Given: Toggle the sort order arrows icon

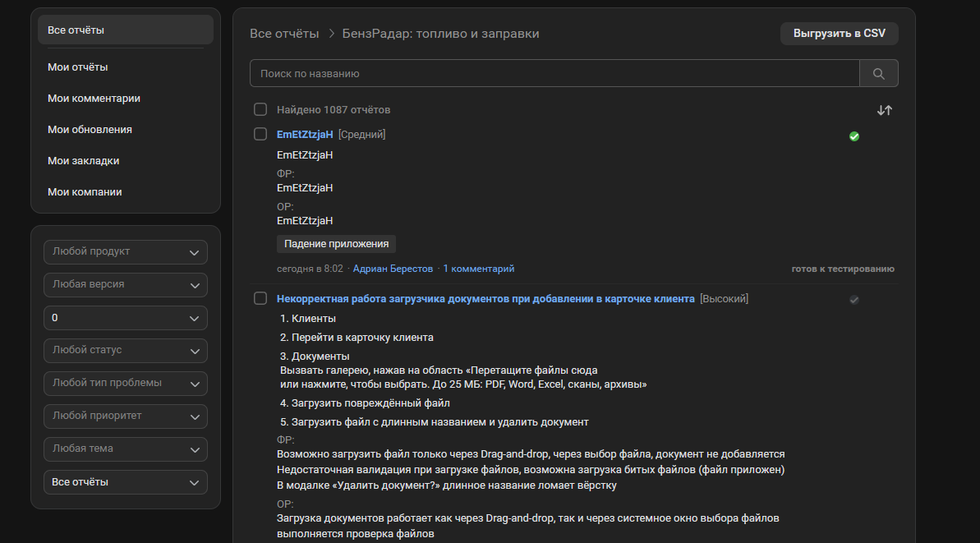Looking at the screenshot, I should [885, 111].
